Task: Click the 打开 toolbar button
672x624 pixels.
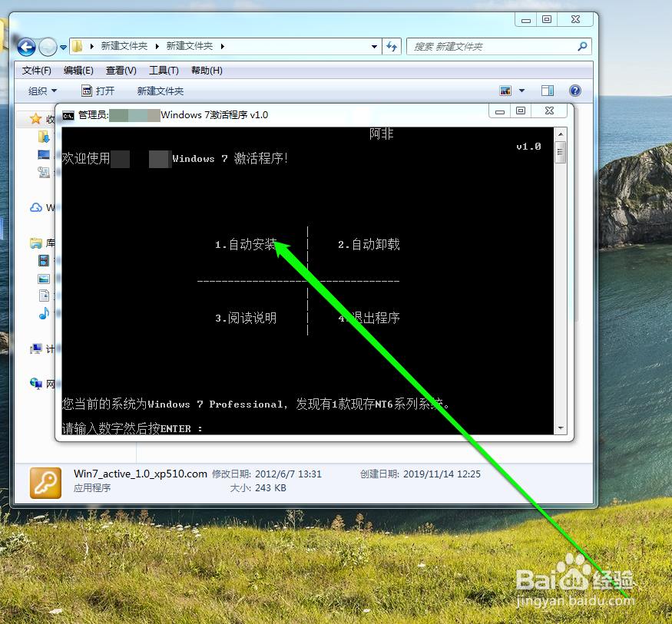Action: (x=98, y=91)
